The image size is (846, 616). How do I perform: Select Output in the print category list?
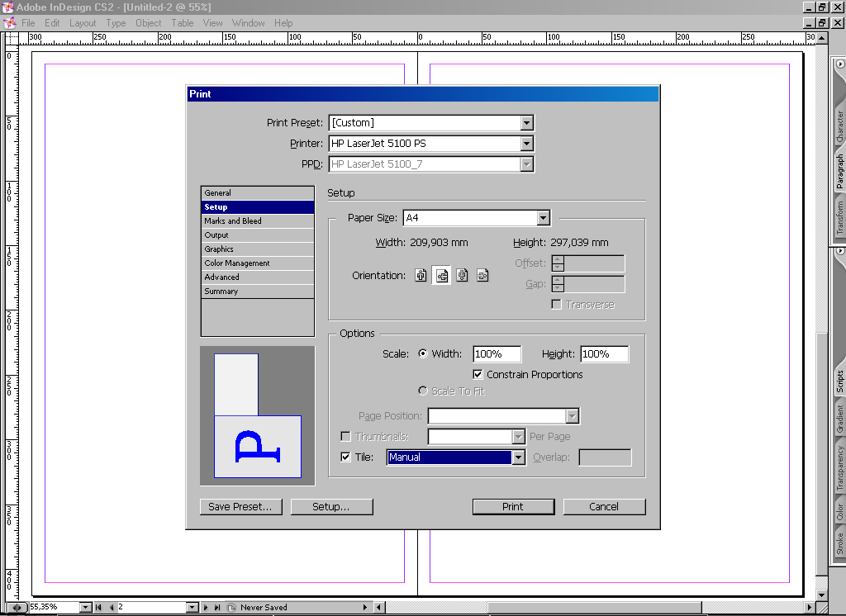258,235
